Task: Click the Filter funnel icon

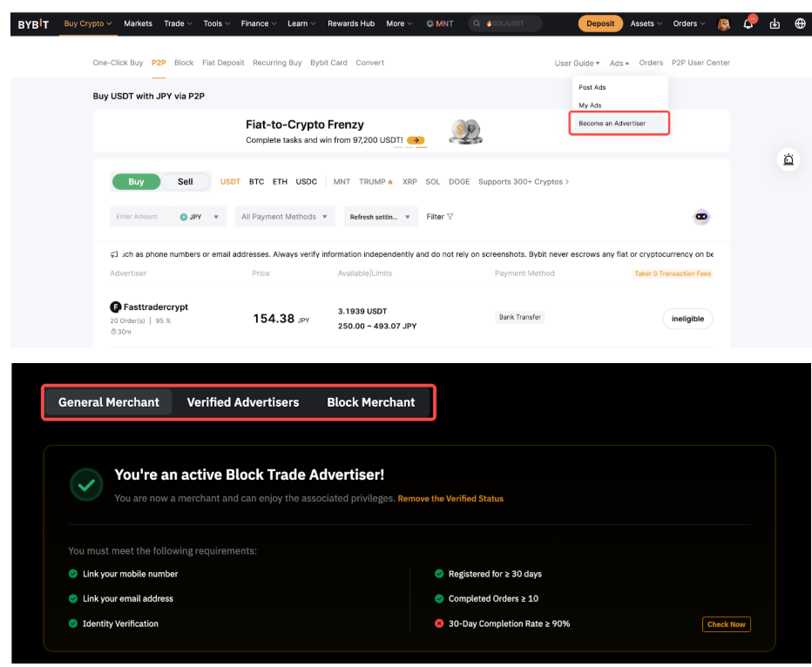Action: click(450, 217)
